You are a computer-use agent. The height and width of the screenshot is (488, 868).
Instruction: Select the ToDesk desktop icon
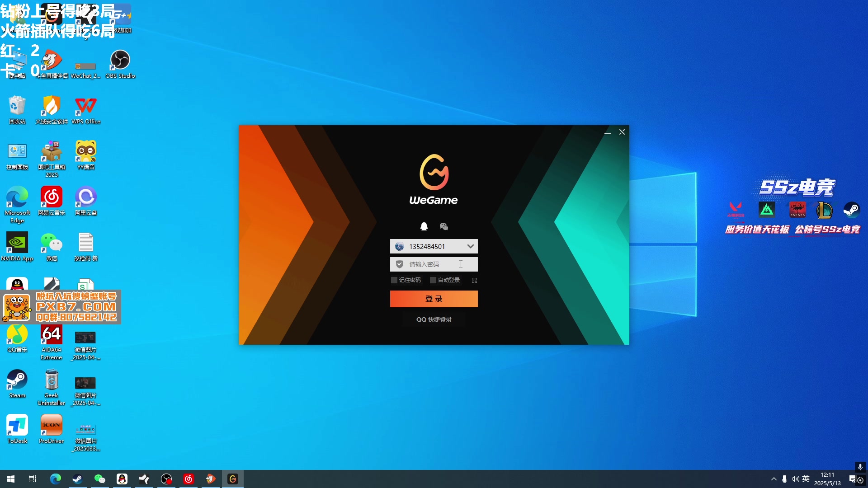(x=17, y=429)
